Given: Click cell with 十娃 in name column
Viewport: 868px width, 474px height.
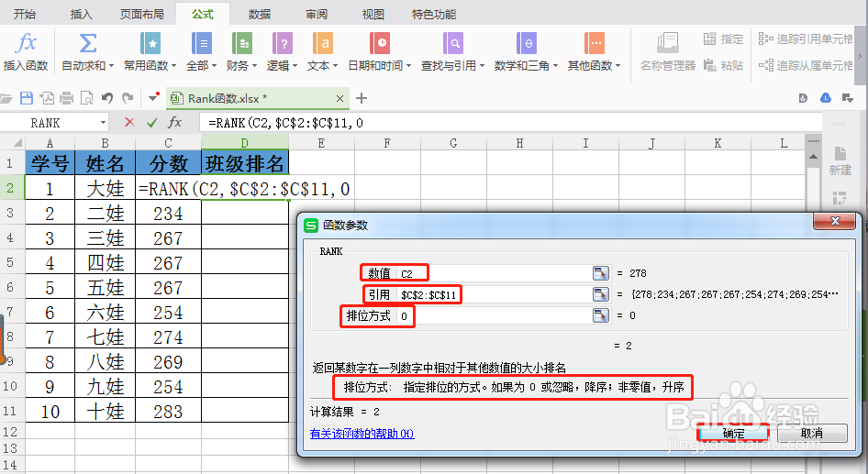Looking at the screenshot, I should [x=106, y=411].
